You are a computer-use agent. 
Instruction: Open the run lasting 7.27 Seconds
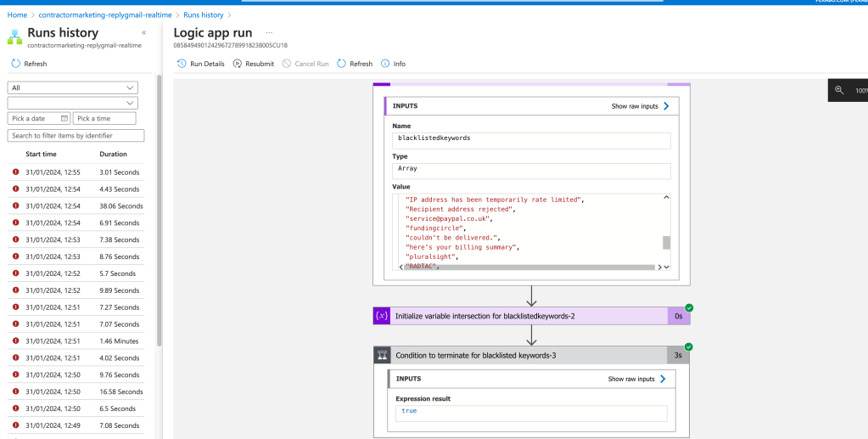(x=76, y=307)
